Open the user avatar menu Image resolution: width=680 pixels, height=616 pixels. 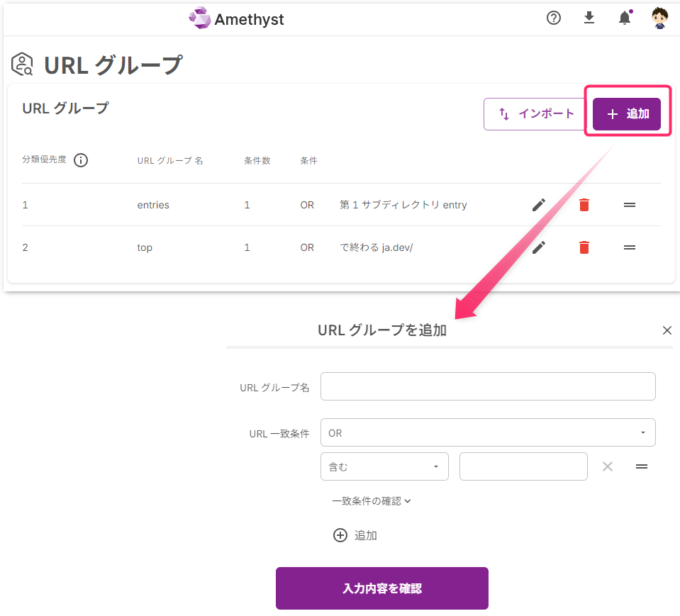[659, 18]
